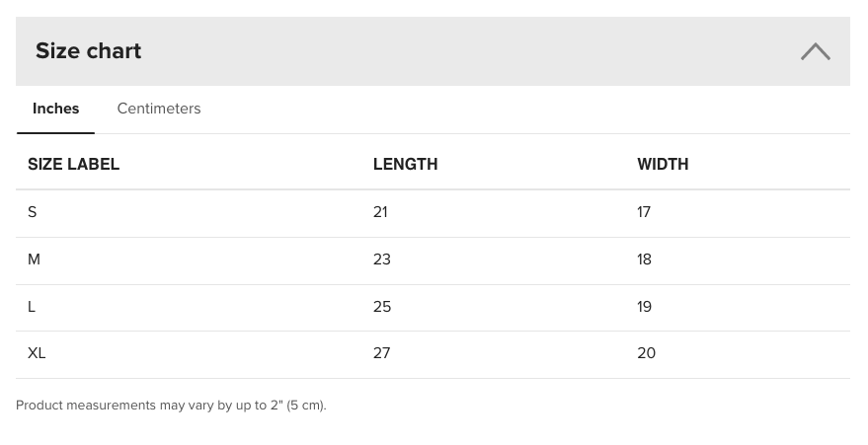Click the width value 17
The image size is (868, 445).
(x=644, y=212)
